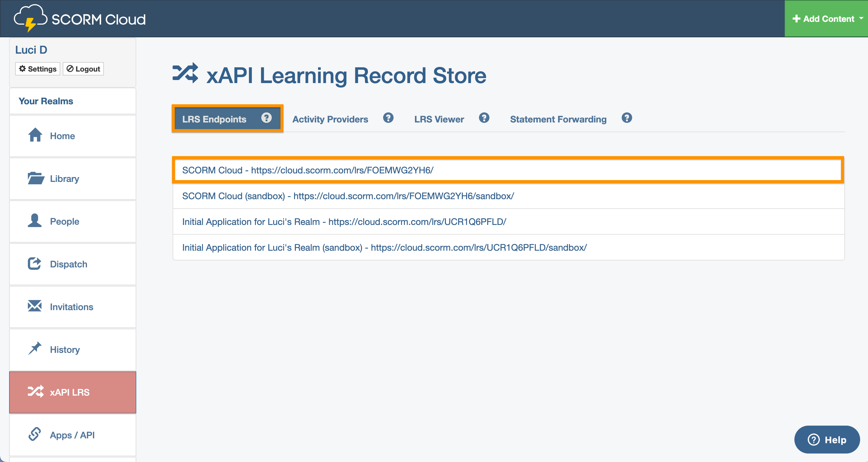868x462 pixels.
Task: Switch to the Activity Providers tab
Action: pos(330,119)
